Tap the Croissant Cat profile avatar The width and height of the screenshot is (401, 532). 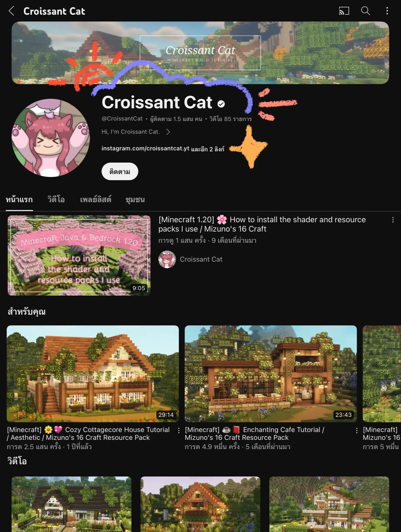[x=51, y=138]
